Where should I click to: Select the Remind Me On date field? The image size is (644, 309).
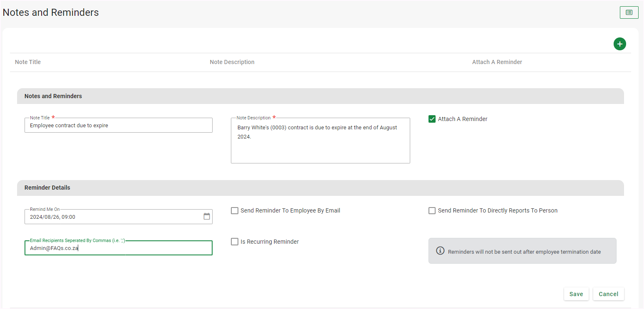(112, 217)
